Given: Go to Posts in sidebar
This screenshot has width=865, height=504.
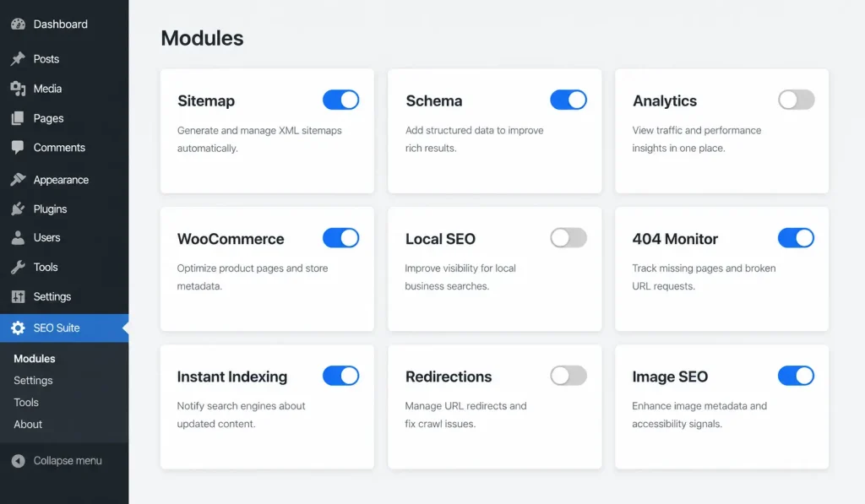Looking at the screenshot, I should pyautogui.click(x=46, y=59).
